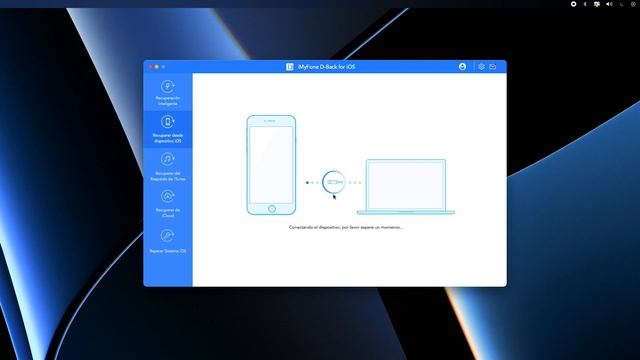This screenshot has width=640, height=360.
Task: Open the screen recording menu bar icon
Action: [x=573, y=4]
